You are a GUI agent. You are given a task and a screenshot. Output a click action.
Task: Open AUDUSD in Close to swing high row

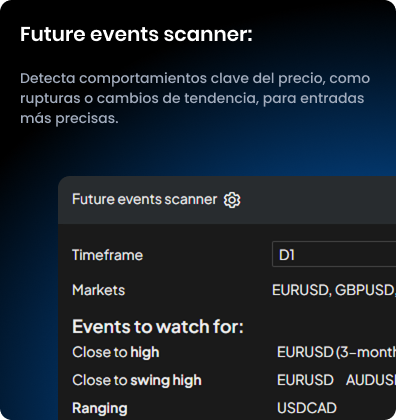(371, 380)
